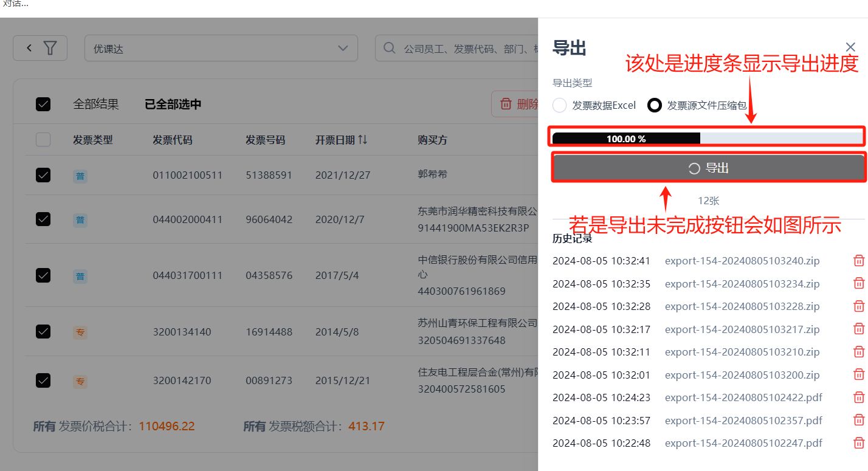Delete export-154-20240805103200.zip history record
The height and width of the screenshot is (471, 868).
tap(859, 374)
